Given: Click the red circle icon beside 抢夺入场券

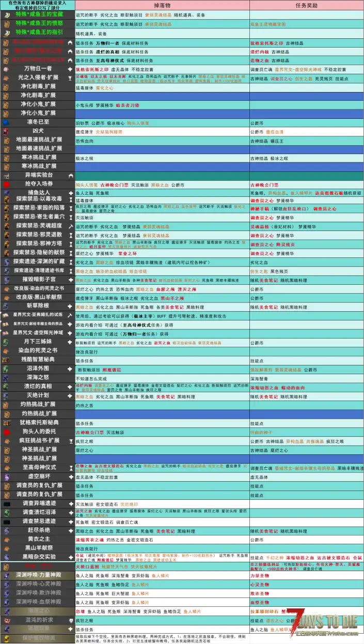Looking at the screenshot, I should pyautogui.click(x=6, y=184).
